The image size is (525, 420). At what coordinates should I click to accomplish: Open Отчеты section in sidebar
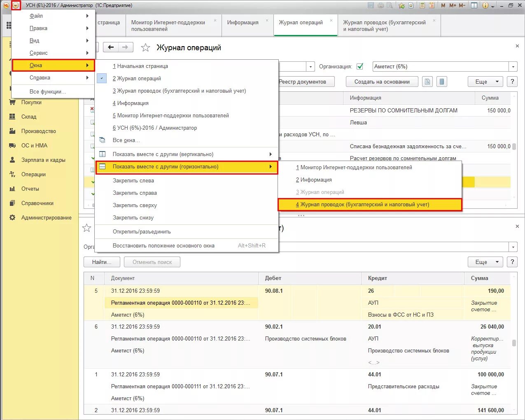tap(30, 189)
